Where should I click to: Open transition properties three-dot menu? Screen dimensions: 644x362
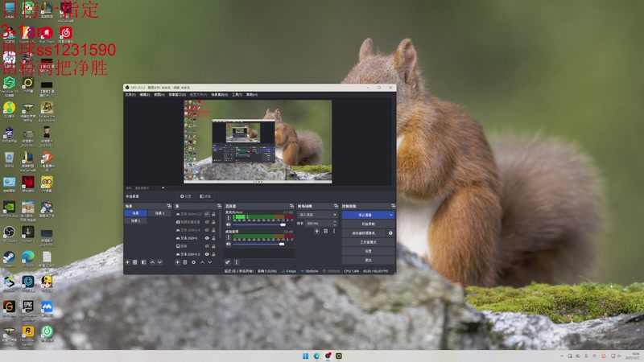point(334,232)
